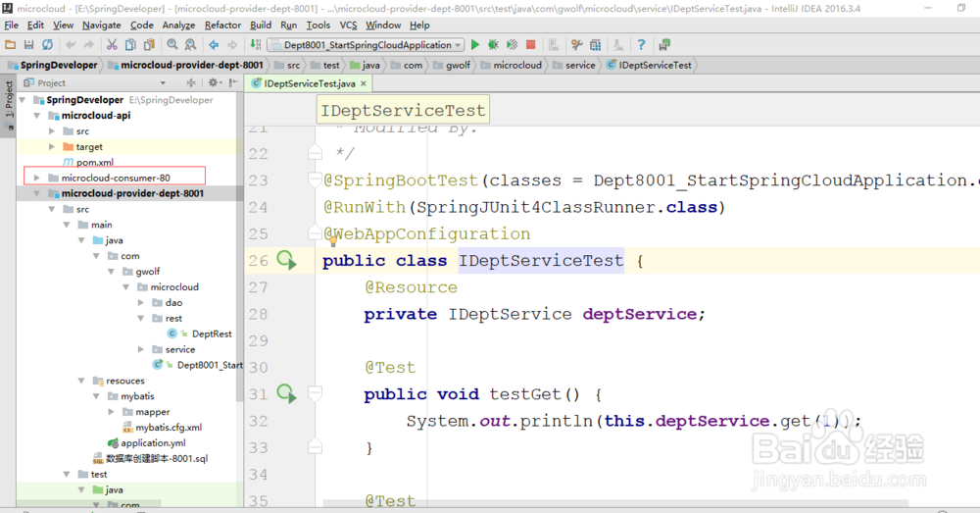Click the Help question mark icon
Image resolution: width=980 pixels, height=513 pixels.
[x=641, y=45]
